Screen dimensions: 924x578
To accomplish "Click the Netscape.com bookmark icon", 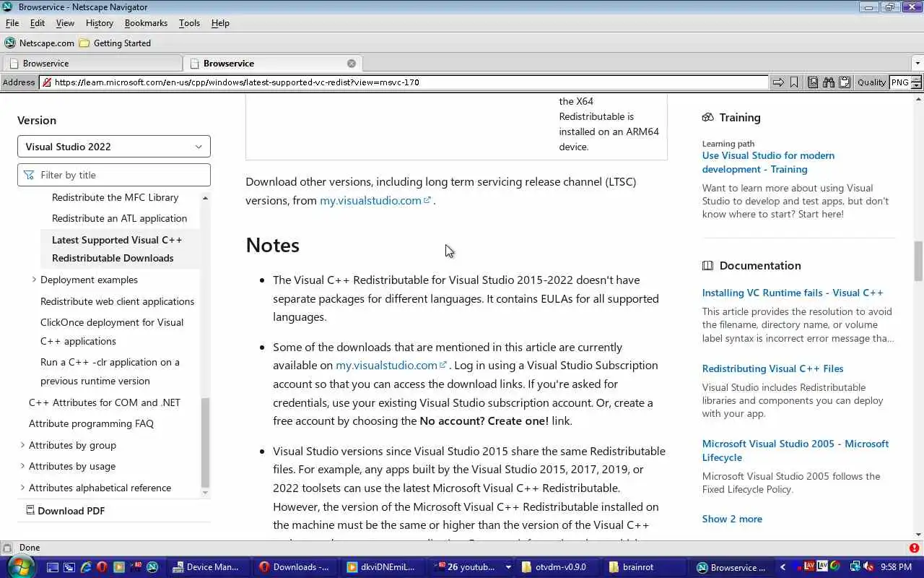I will pyautogui.click(x=10, y=43).
